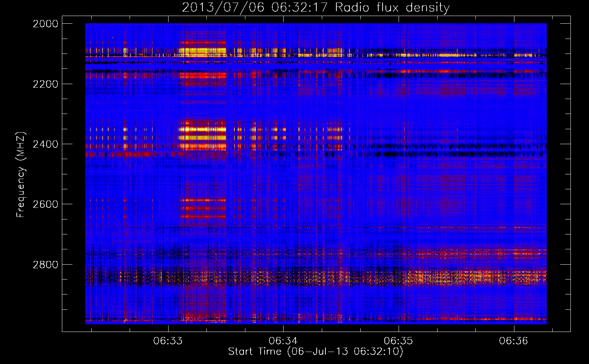Click the '2000' frequency axis label

click(x=46, y=24)
